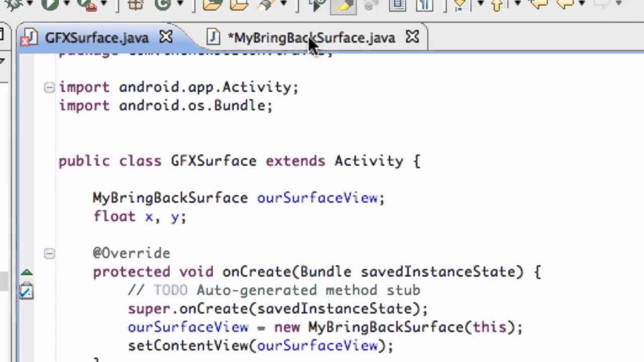Click 'import android.app.Activity;' line
This screenshot has width=644, height=362.
click(x=179, y=87)
